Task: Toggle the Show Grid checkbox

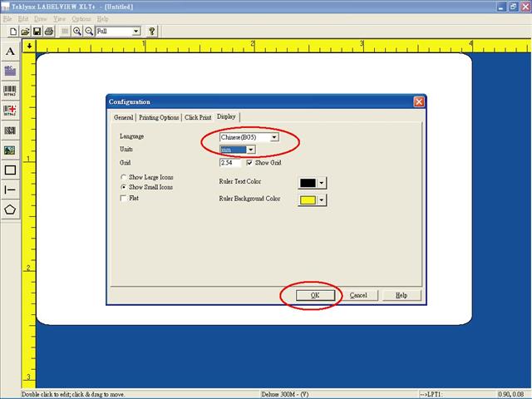Action: [x=249, y=163]
